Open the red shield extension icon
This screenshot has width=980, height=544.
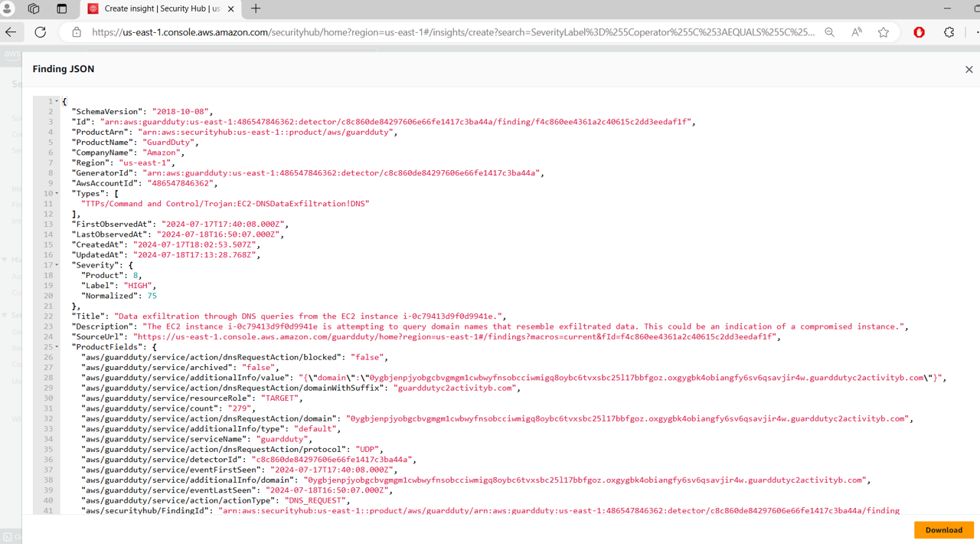coord(920,32)
